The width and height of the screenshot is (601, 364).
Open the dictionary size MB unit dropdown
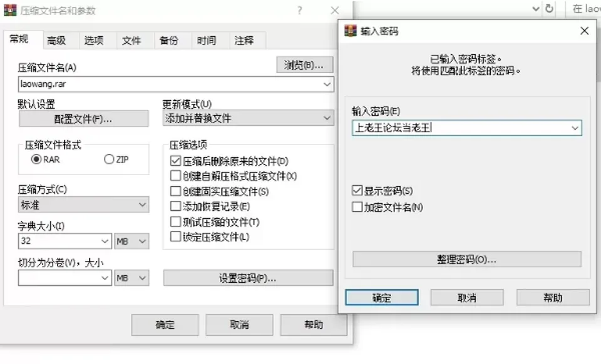click(x=131, y=241)
